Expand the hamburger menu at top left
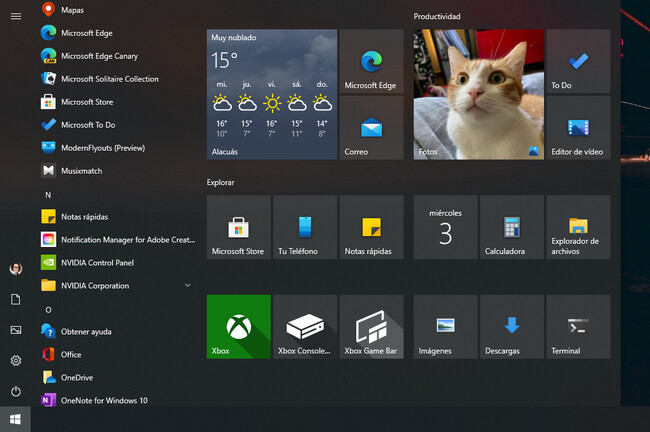Screen dimensions: 650x432 point(16,16)
